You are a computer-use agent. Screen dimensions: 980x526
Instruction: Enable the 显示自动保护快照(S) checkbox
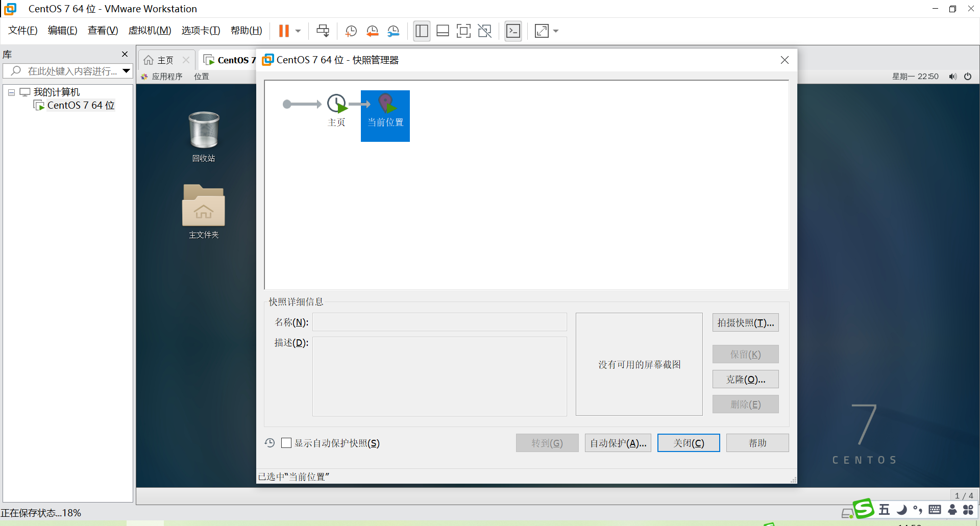coord(286,443)
